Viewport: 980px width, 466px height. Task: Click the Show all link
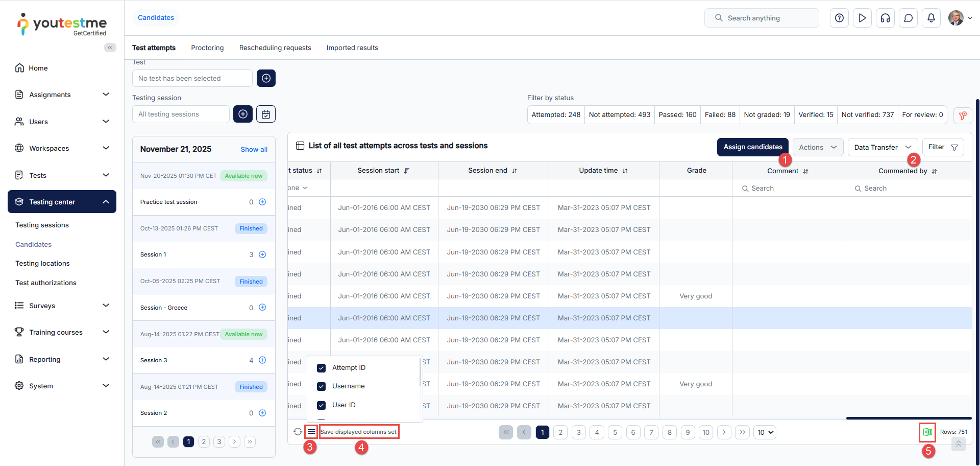point(254,149)
